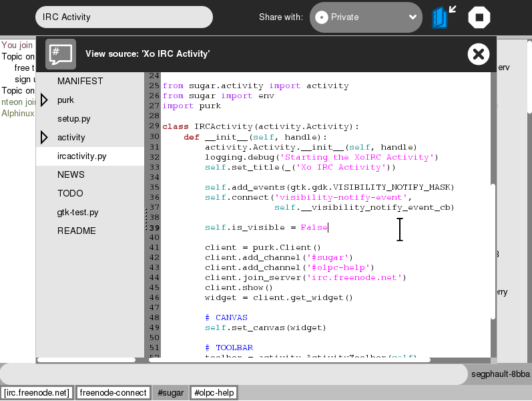Click "client.add_channel('#sugar')" line
Image resolution: width=532 pixels, height=401 pixels.
(x=278, y=257)
